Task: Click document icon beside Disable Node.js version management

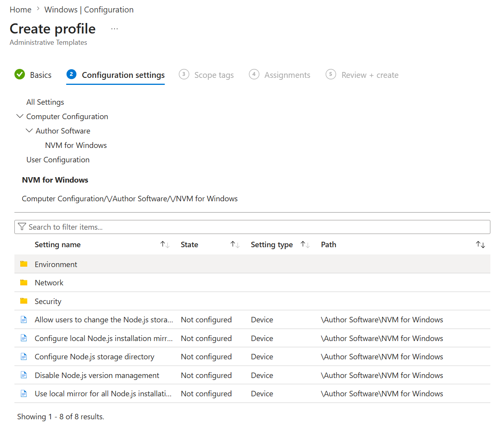Action: click(x=24, y=375)
